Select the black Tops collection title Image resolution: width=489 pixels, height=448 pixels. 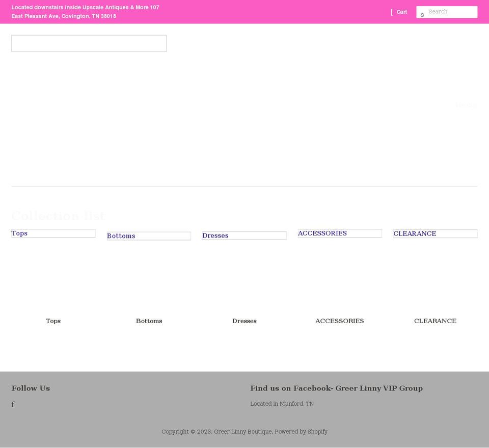53,321
